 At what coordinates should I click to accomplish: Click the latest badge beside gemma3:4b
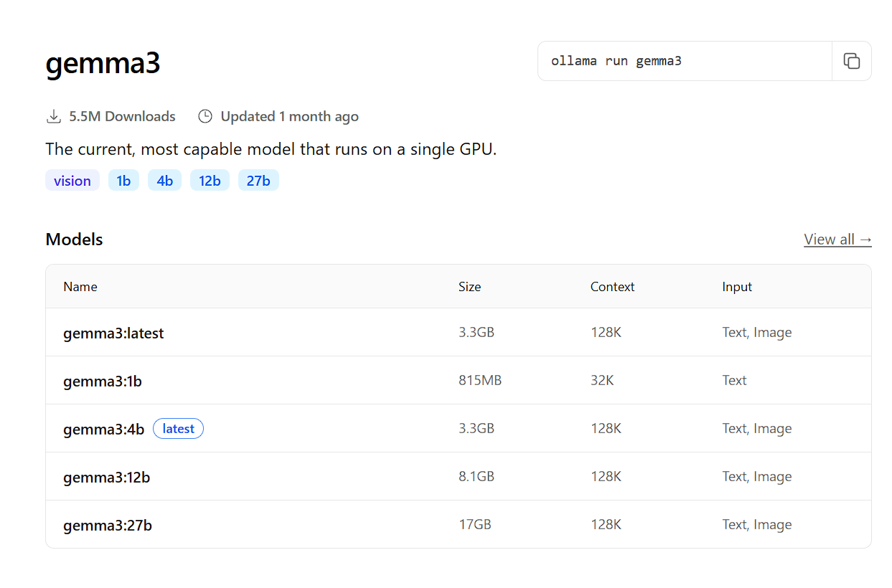(x=178, y=429)
